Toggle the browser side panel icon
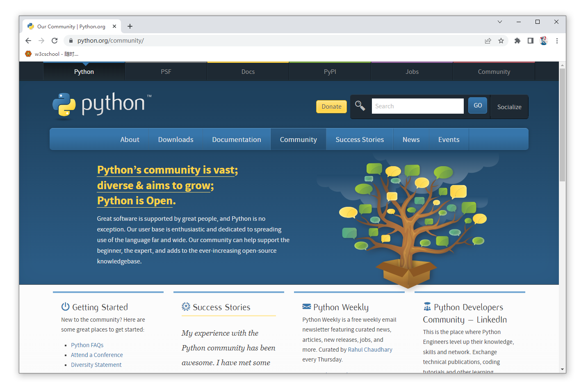This screenshot has height=389, width=588. click(531, 41)
